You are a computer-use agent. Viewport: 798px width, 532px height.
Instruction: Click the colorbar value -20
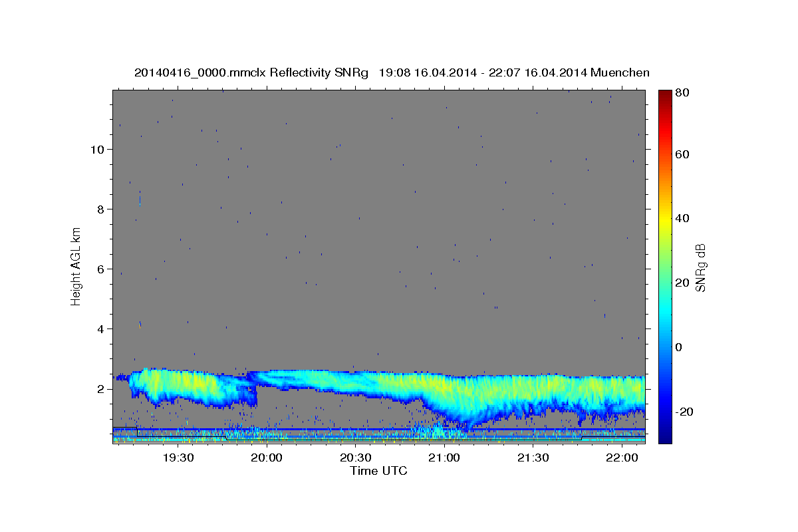(685, 412)
